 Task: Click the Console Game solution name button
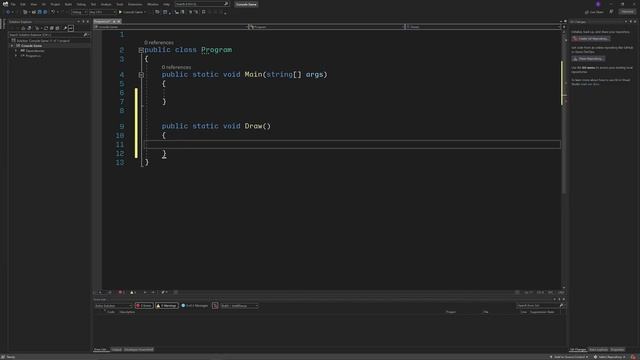point(246,4)
